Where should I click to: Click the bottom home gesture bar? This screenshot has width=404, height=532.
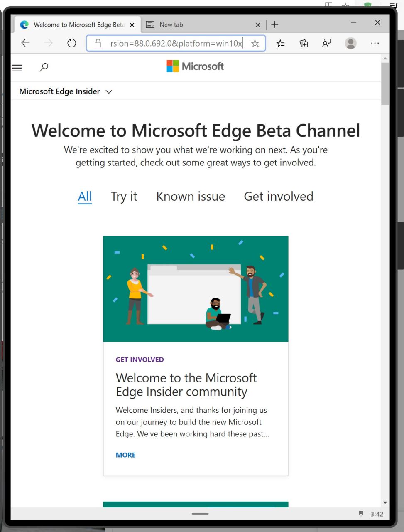200,514
